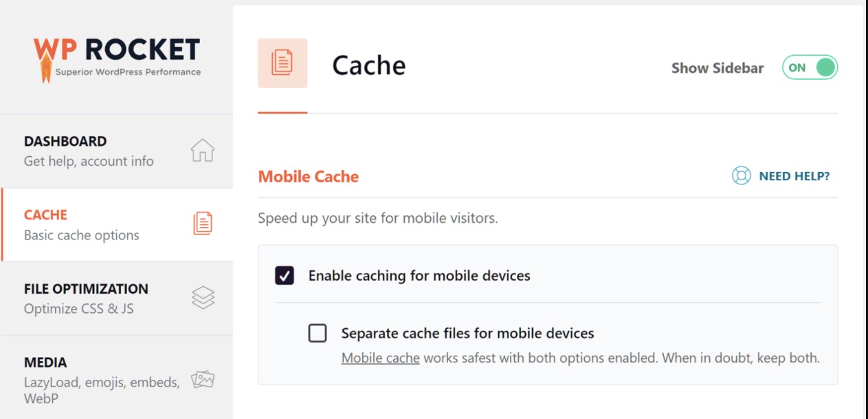The height and width of the screenshot is (419, 868).
Task: Check the Separate cache files checkbox
Action: (x=318, y=334)
